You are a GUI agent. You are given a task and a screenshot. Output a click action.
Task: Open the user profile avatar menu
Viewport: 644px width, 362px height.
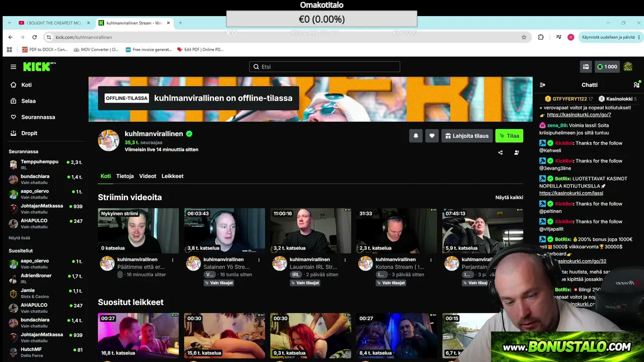click(x=628, y=67)
